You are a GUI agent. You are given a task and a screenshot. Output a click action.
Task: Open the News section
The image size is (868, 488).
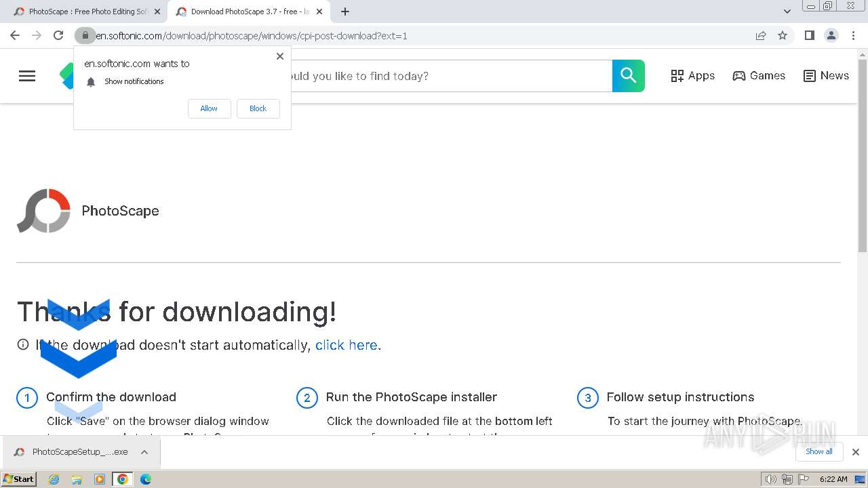826,76
